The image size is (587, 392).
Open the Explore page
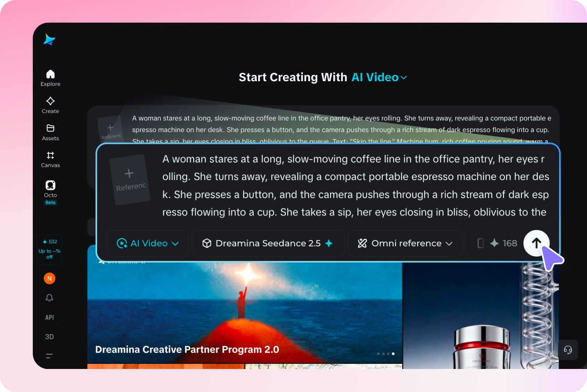tap(50, 78)
